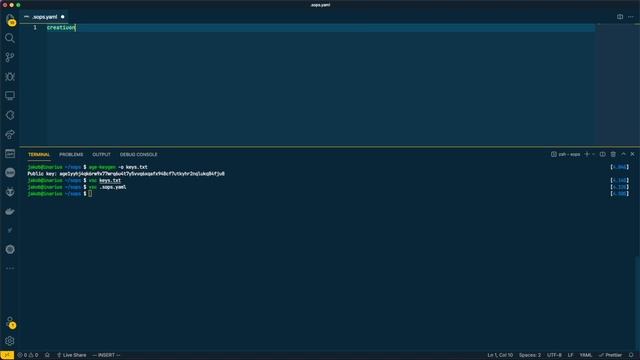Start Live Share session
Screen dimensions: 640x360
[72, 355]
